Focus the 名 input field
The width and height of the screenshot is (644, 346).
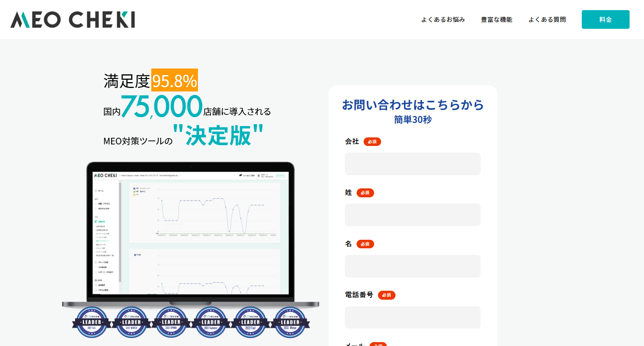pyautogui.click(x=413, y=266)
